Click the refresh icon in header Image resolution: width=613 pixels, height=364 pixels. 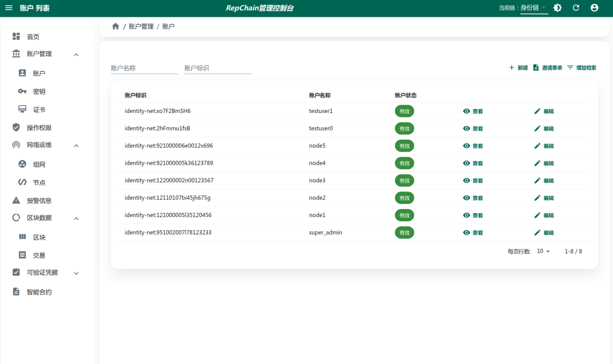coord(576,8)
